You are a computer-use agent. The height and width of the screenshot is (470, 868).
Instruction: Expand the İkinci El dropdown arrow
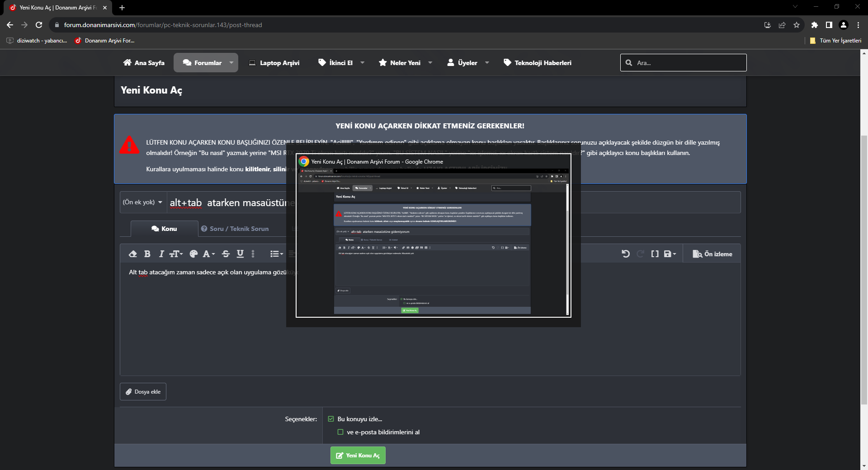[x=363, y=63]
